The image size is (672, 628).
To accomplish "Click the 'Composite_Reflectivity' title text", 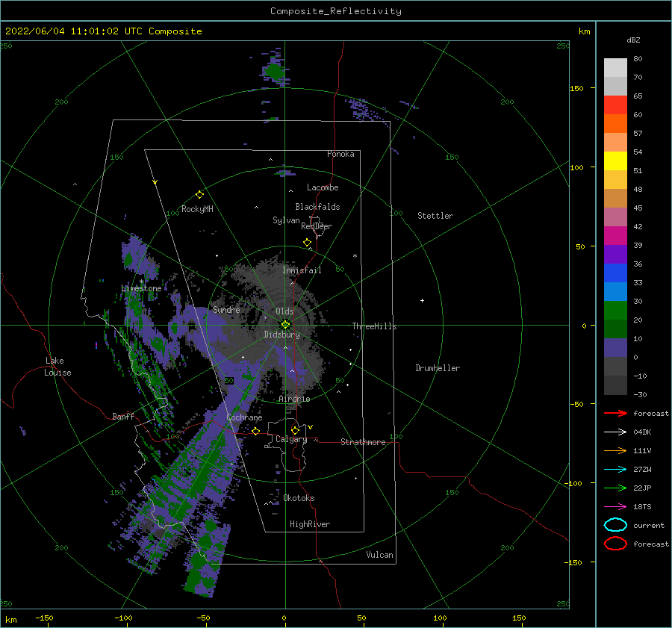I will click(x=336, y=11).
